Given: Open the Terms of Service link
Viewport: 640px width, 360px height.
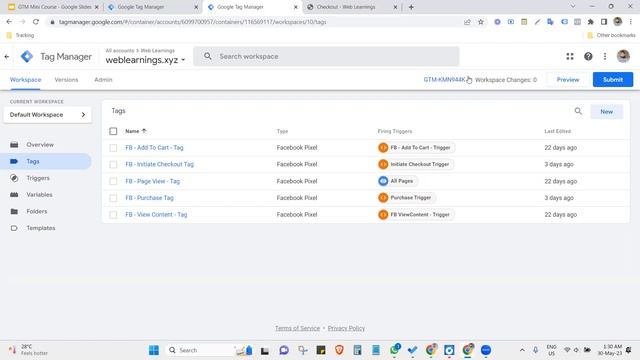Looking at the screenshot, I should coord(297,328).
